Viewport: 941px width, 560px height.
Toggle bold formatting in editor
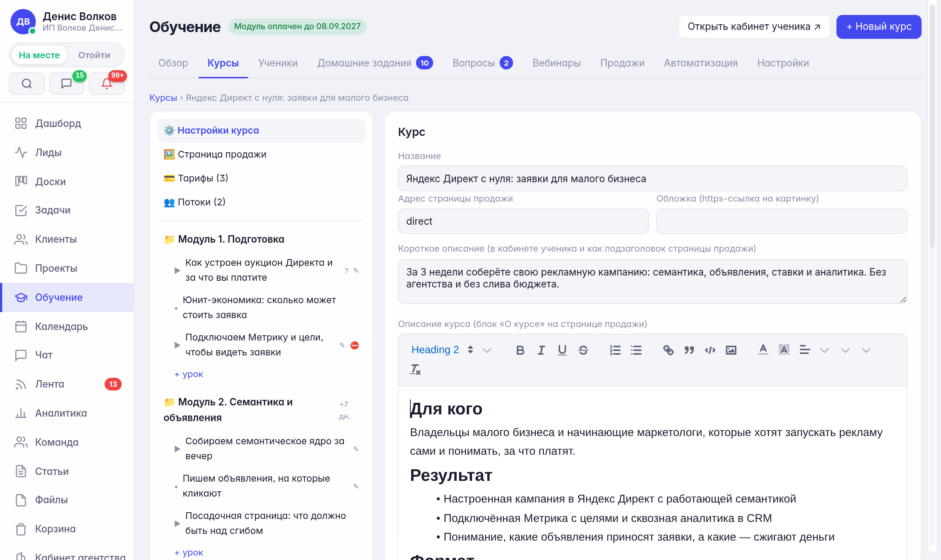(520, 350)
